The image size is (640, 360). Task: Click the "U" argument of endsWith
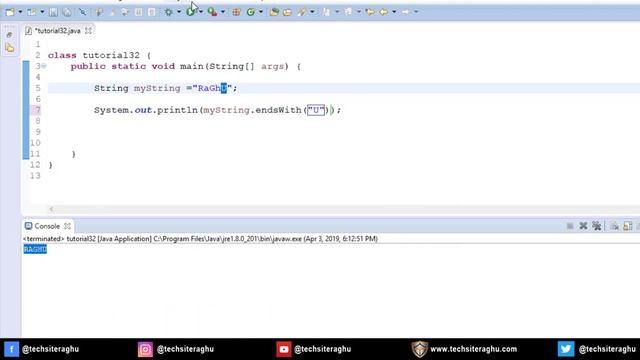click(x=316, y=110)
